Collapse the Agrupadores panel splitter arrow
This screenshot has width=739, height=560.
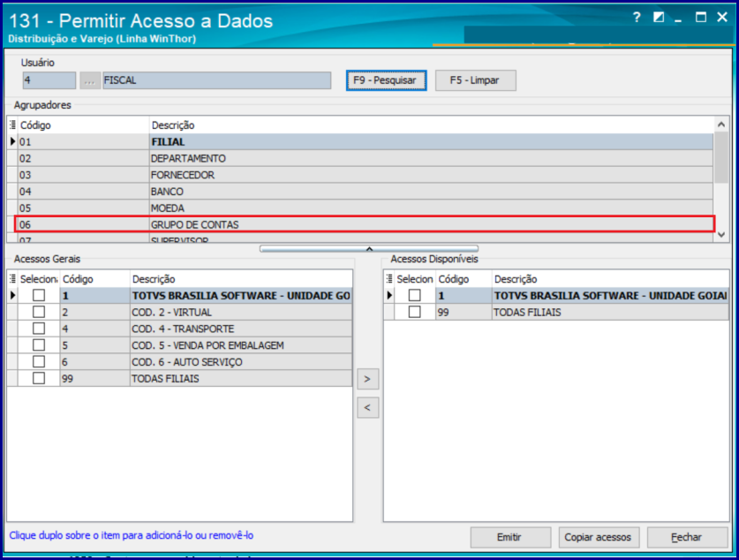(369, 248)
